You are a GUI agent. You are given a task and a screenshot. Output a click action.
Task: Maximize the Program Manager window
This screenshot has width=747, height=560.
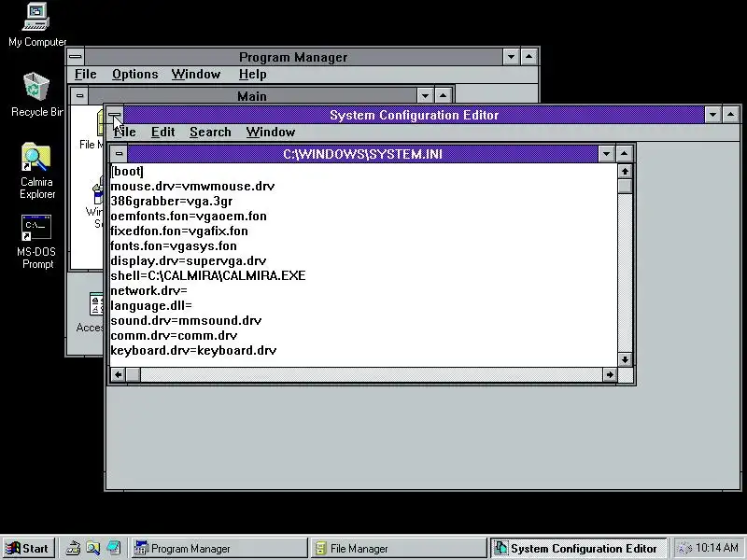coord(529,57)
